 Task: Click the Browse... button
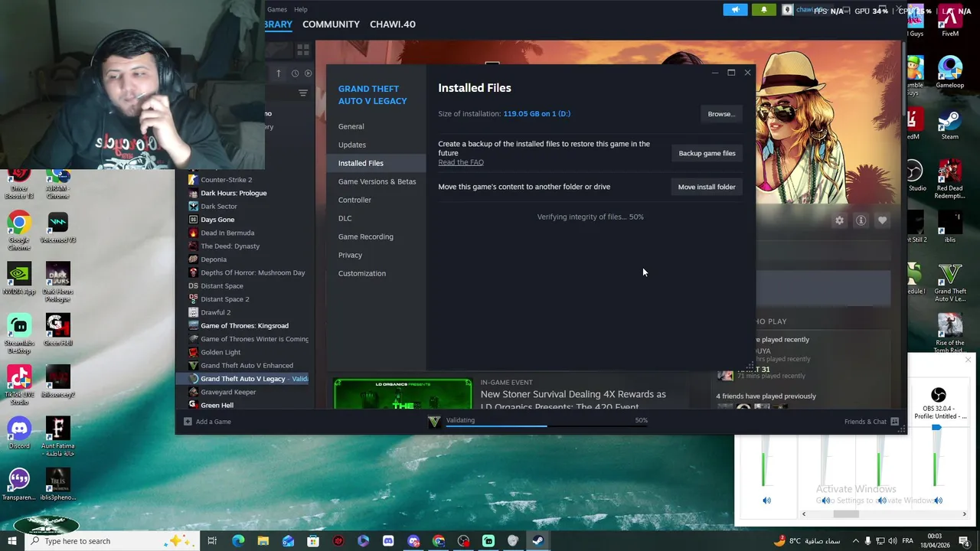pos(721,114)
